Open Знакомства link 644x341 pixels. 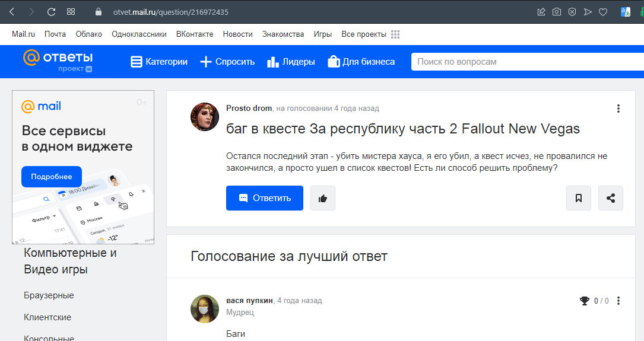pos(283,34)
